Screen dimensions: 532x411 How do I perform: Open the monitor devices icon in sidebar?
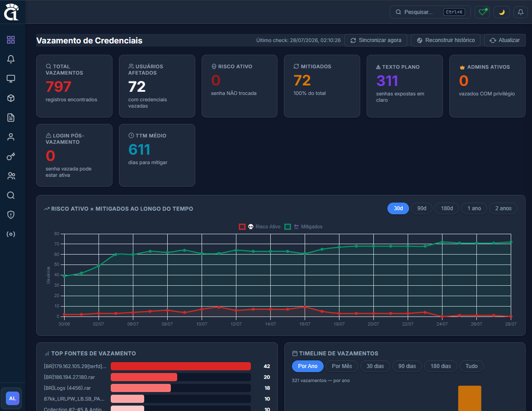(x=11, y=79)
